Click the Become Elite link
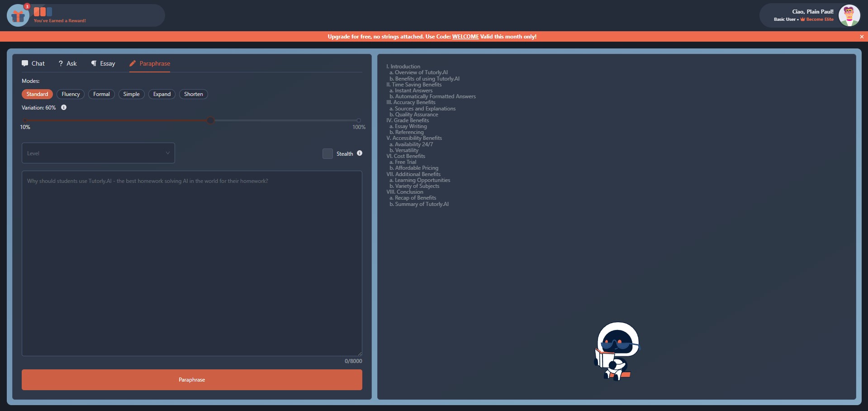 [817, 19]
